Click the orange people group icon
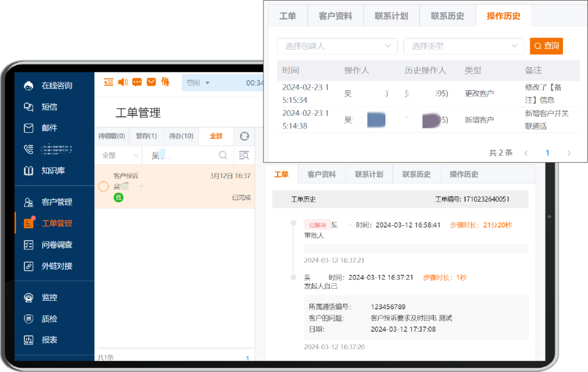The image size is (588, 372). 165,82
